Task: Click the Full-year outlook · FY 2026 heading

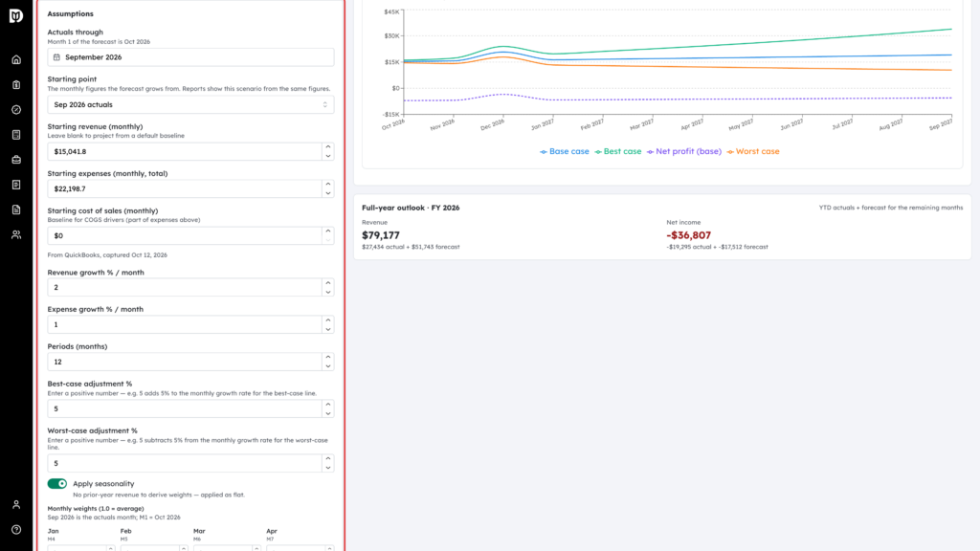Action: [411, 208]
